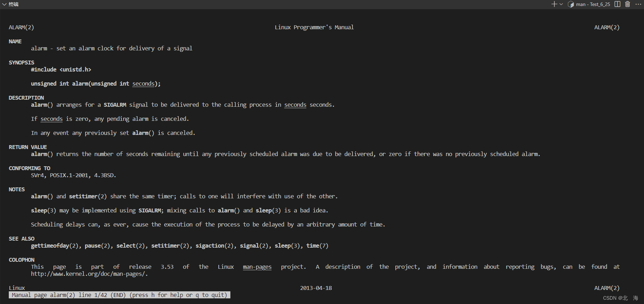Image resolution: width=644 pixels, height=304 pixels.
Task: Click the 'Manual page alarm(2)' status prompt
Action: tap(120, 295)
